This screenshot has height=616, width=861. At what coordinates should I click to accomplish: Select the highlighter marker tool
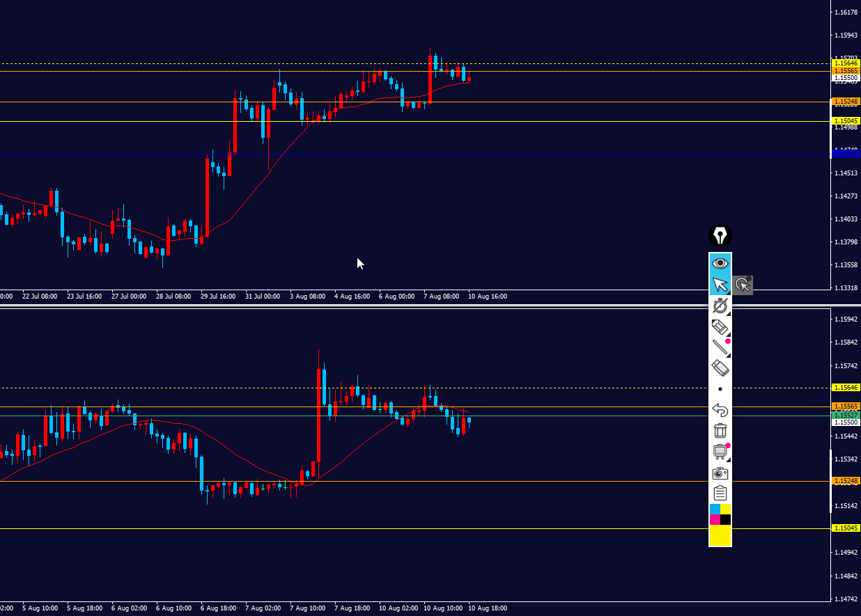pyautogui.click(x=720, y=326)
